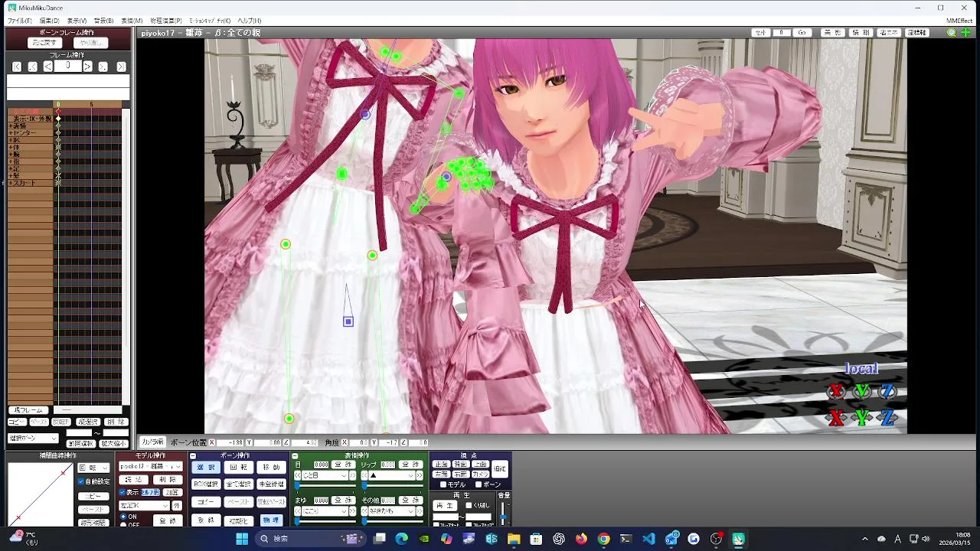Toggle the ボーン checkbox in view panel
The width and height of the screenshot is (980, 551).
(479, 484)
